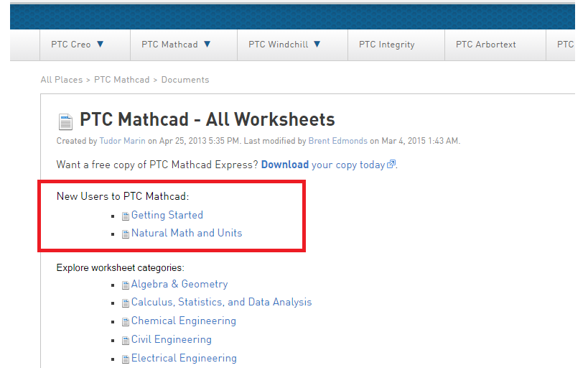Expand the PTC Mathcad dropdown arrow
This screenshot has height=368, width=588.
tap(207, 45)
